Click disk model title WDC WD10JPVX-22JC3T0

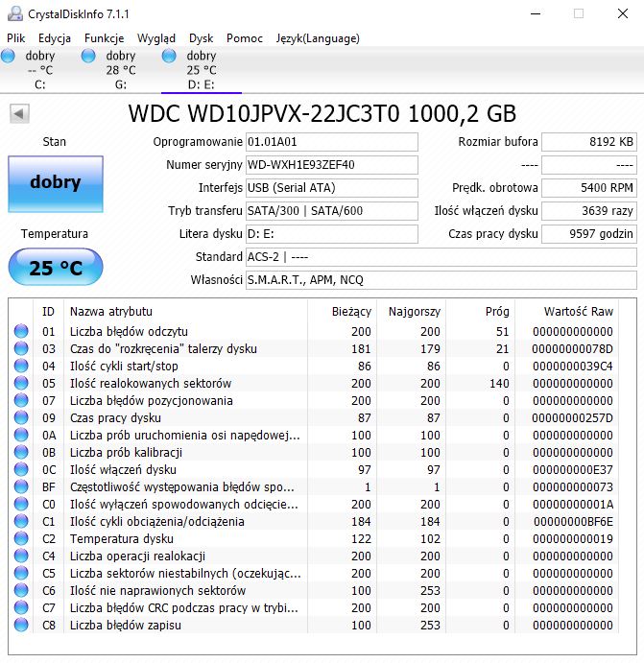coord(264,113)
